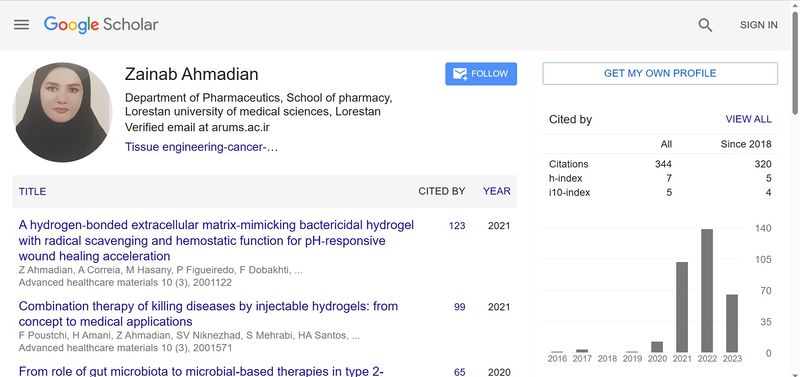Click the 2021 bar in citations chart

(x=682, y=307)
